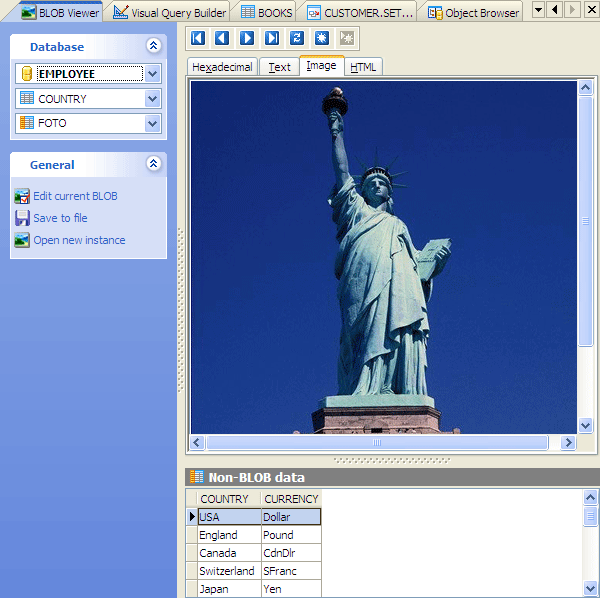Switch to Text view tab
Viewport: 600px width, 598px height.
pos(279,67)
